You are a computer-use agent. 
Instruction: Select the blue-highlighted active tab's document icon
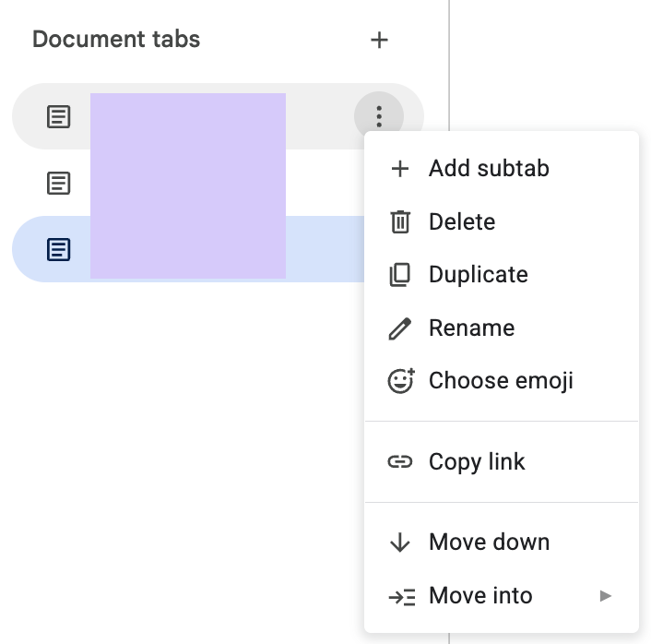coord(58,249)
